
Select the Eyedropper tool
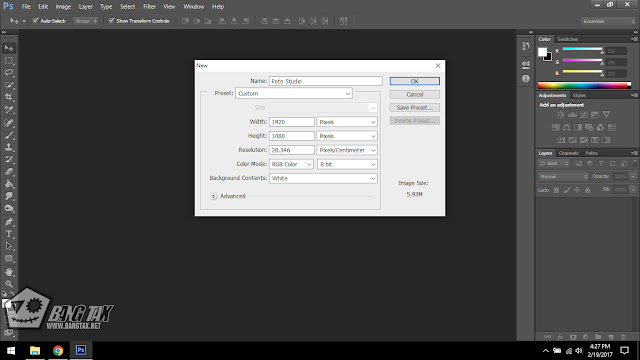[x=9, y=109]
